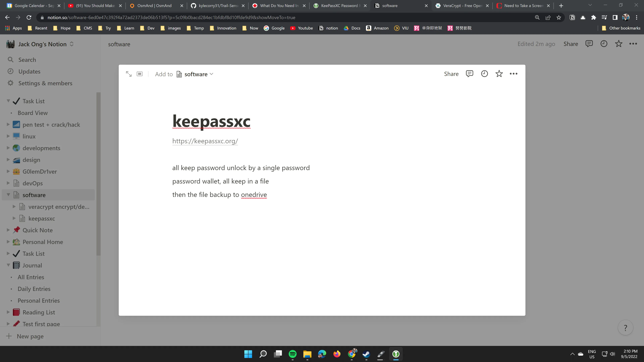Open Windows Start menu

248,354
